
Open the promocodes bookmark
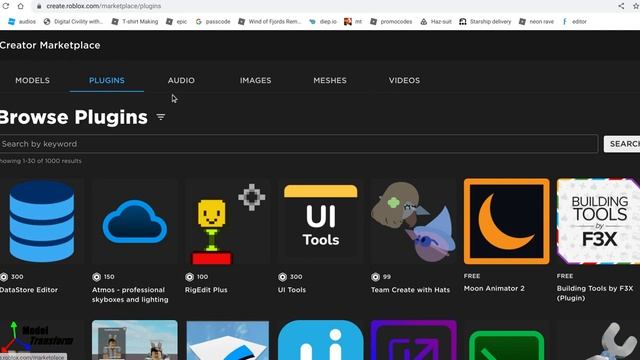(391, 22)
